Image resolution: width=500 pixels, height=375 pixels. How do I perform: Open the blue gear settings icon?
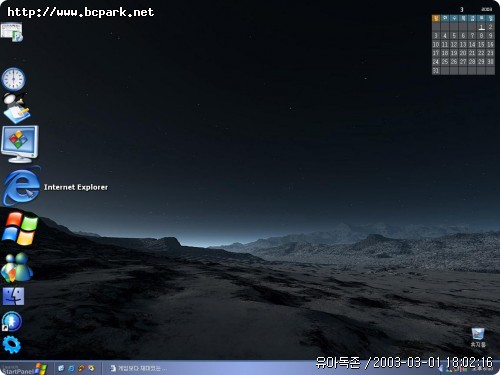click(x=12, y=345)
